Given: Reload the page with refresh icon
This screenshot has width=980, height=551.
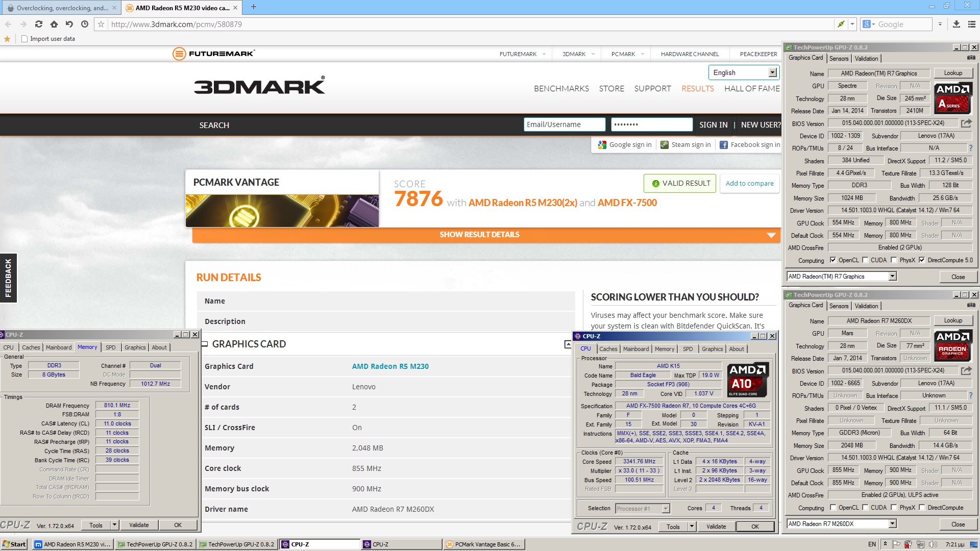Looking at the screenshot, I should tap(39, 24).
